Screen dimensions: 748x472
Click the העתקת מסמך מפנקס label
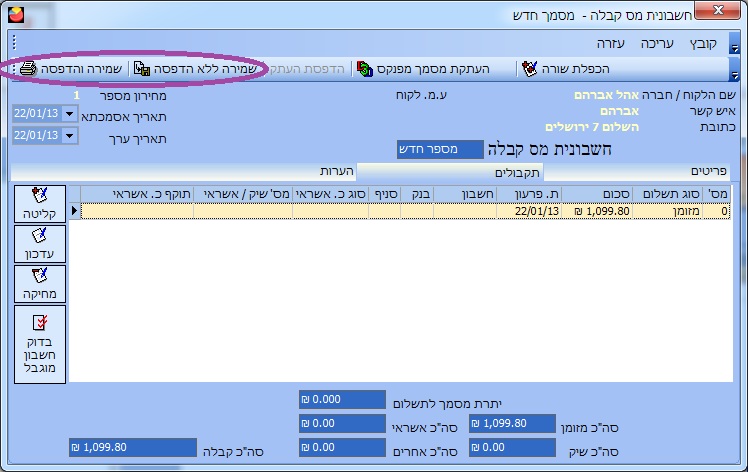pos(433,69)
